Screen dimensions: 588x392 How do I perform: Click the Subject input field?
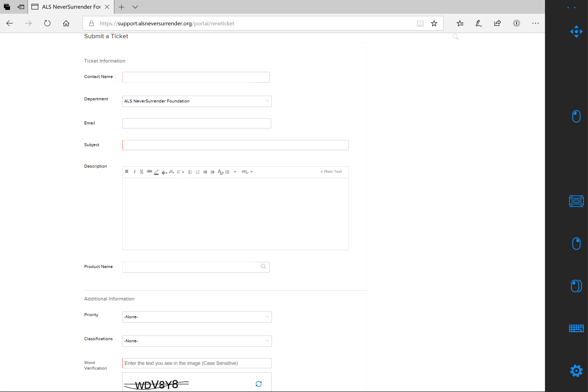point(235,145)
